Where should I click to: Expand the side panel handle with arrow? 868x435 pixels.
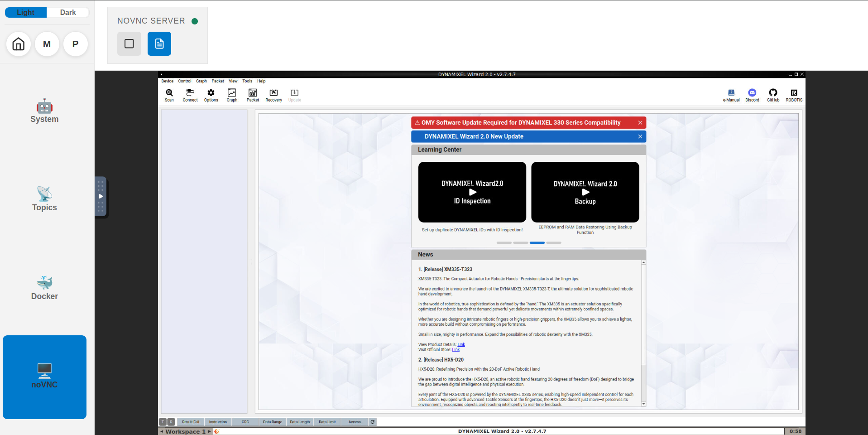click(x=101, y=197)
